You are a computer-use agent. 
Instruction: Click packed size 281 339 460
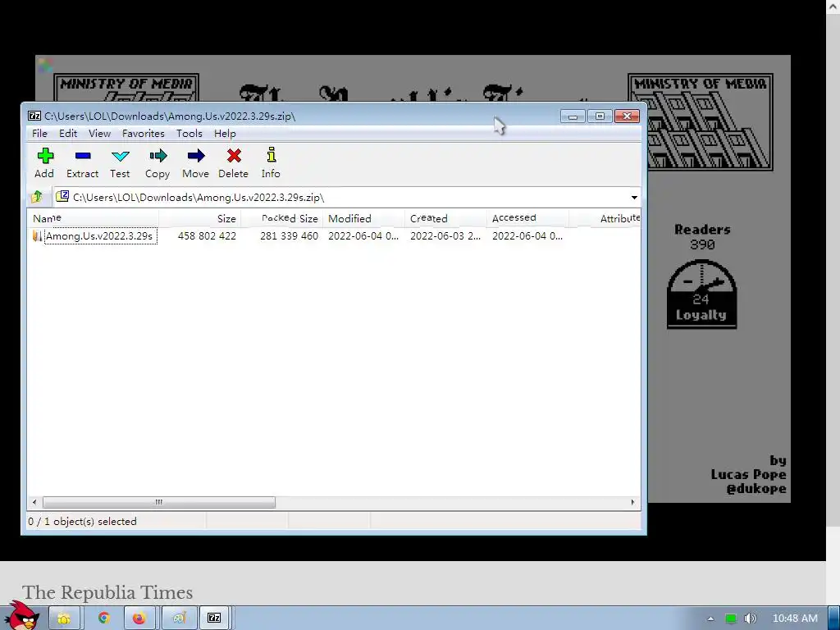pos(289,235)
